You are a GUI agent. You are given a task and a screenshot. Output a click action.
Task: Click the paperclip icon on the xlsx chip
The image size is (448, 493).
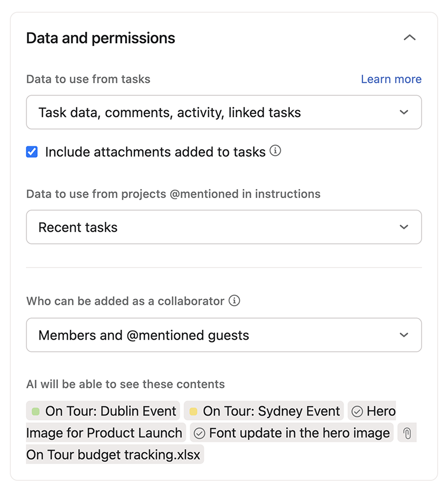tap(407, 433)
